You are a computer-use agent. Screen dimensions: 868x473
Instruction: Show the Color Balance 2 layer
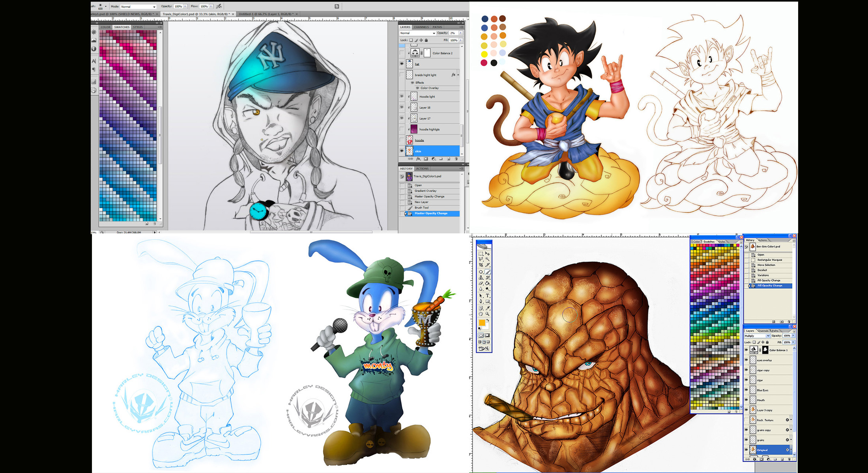point(402,53)
